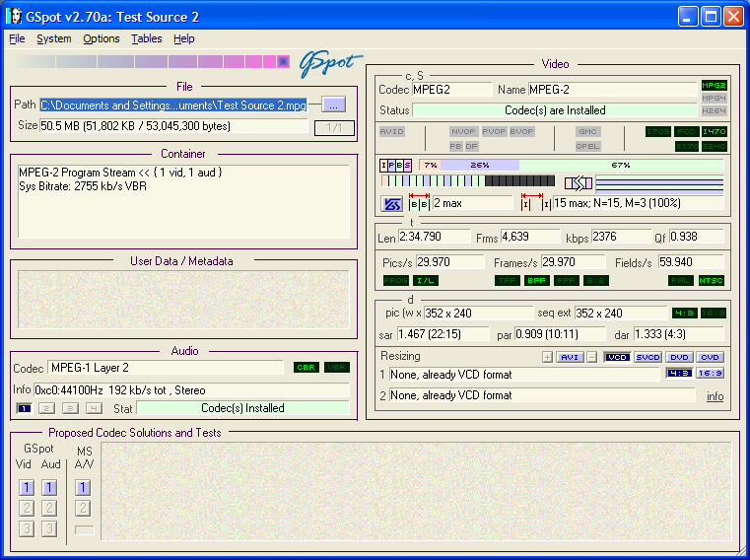Screen dimensions: 750x560
Task: Click the gradient progress bar's end marker
Action: click(283, 62)
